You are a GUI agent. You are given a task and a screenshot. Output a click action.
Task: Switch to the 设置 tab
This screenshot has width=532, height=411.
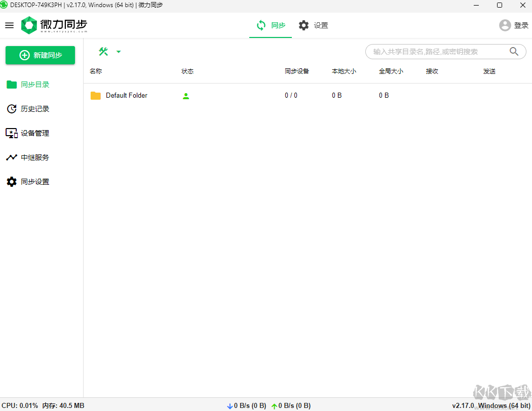(x=313, y=25)
